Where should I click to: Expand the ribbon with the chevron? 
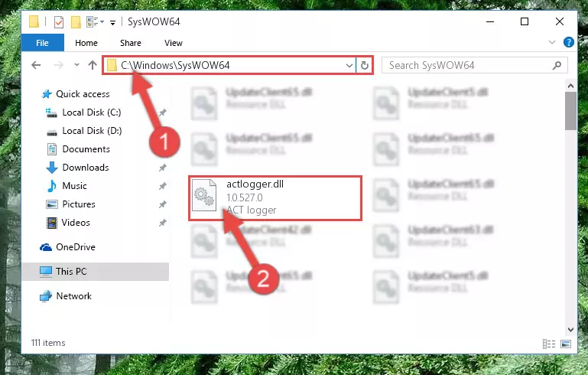tap(551, 42)
